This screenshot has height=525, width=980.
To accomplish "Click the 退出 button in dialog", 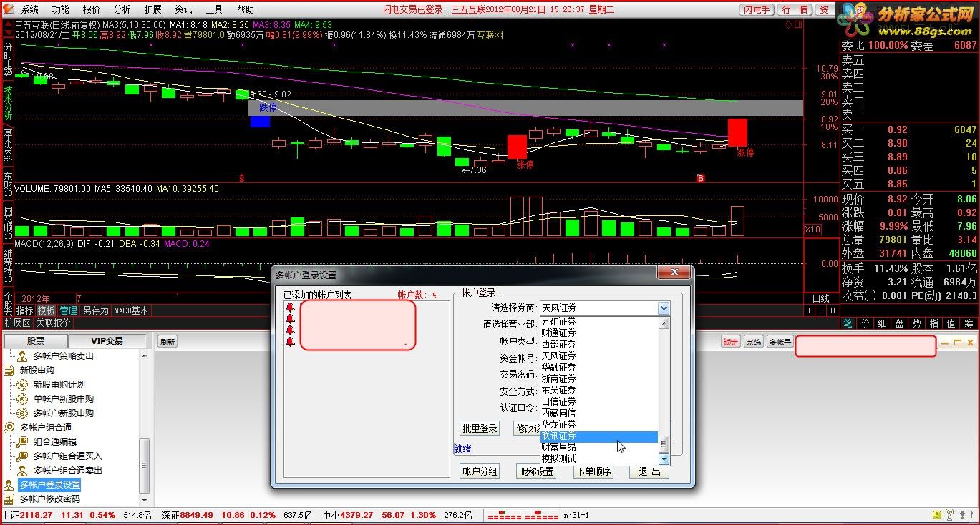I will tap(649, 471).
